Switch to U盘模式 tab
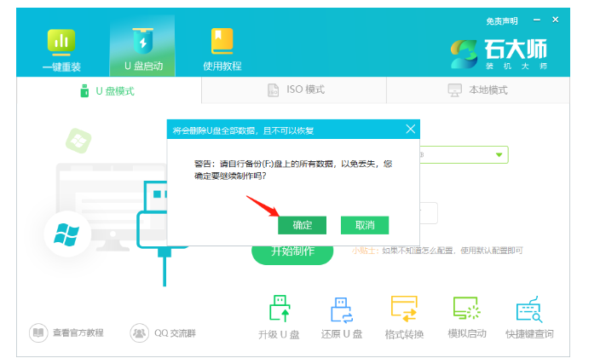The height and width of the screenshot is (364, 606). (x=108, y=90)
